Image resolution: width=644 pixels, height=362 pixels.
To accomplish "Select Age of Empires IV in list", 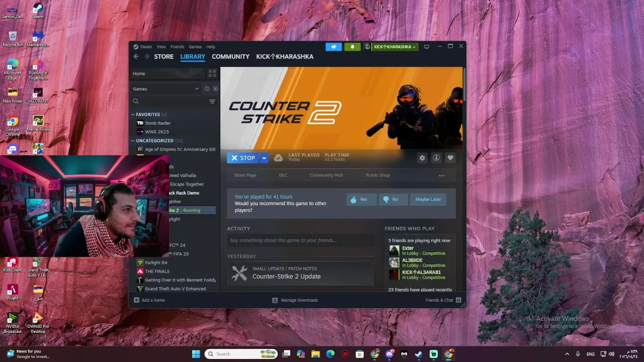I will coord(176,149).
